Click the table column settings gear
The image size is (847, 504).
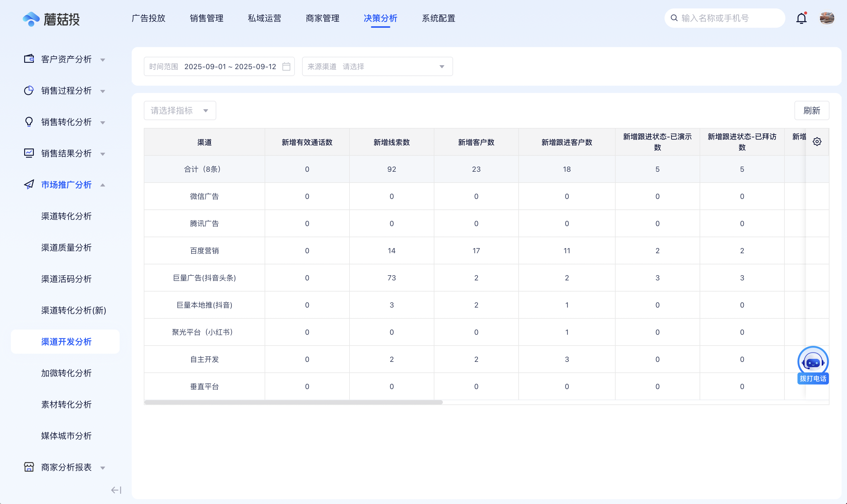click(817, 142)
